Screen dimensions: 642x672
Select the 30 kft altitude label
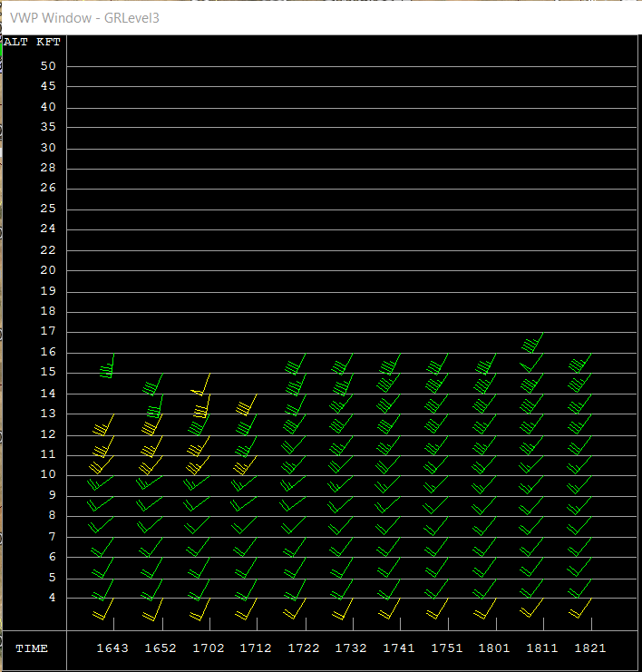tap(48, 148)
